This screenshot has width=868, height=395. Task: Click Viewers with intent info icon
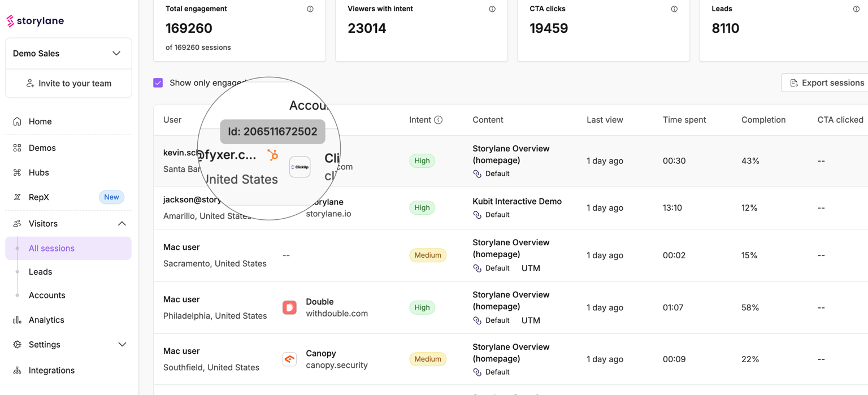pyautogui.click(x=492, y=9)
